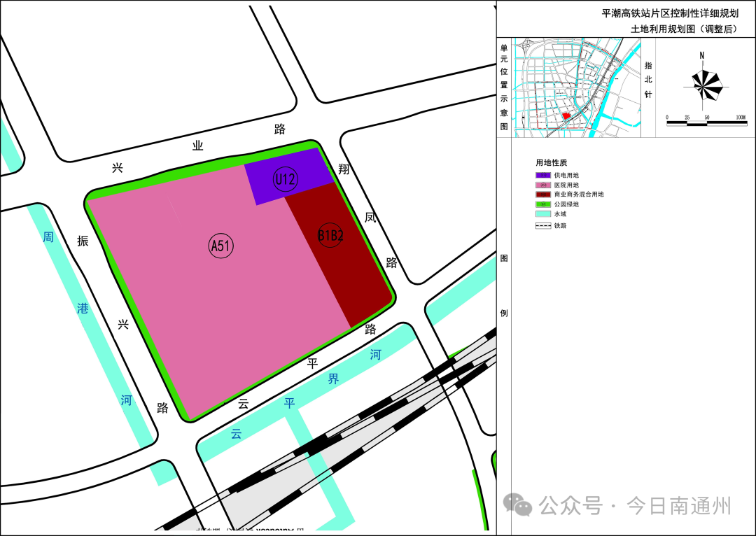Click the purple 供电用地 legend swatch
This screenshot has height=536, width=756.
pyautogui.click(x=543, y=175)
